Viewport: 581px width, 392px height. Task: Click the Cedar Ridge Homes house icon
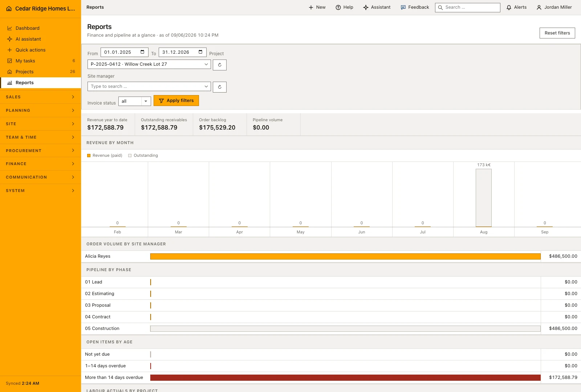coord(9,9)
